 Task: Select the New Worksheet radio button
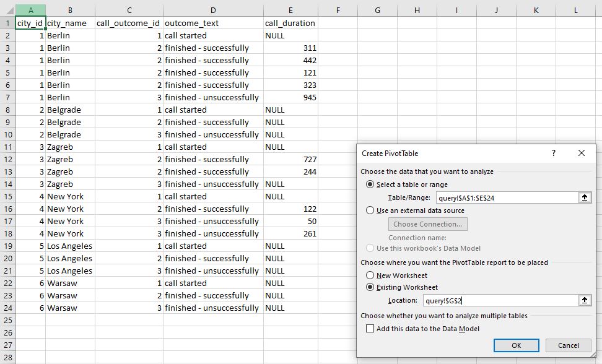tap(370, 275)
